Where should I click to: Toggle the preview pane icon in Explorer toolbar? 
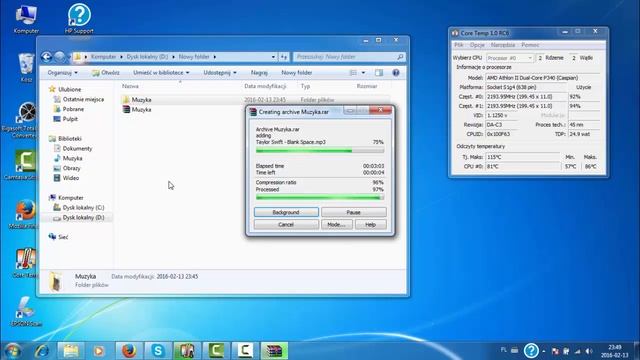[379, 73]
